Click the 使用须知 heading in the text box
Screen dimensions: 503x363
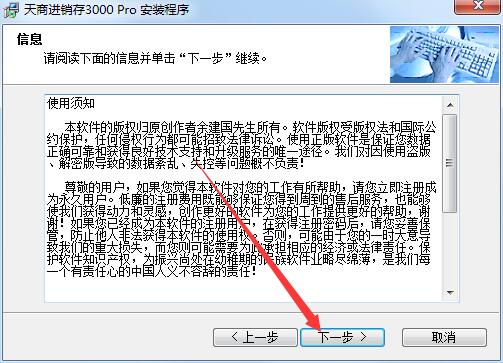point(71,103)
